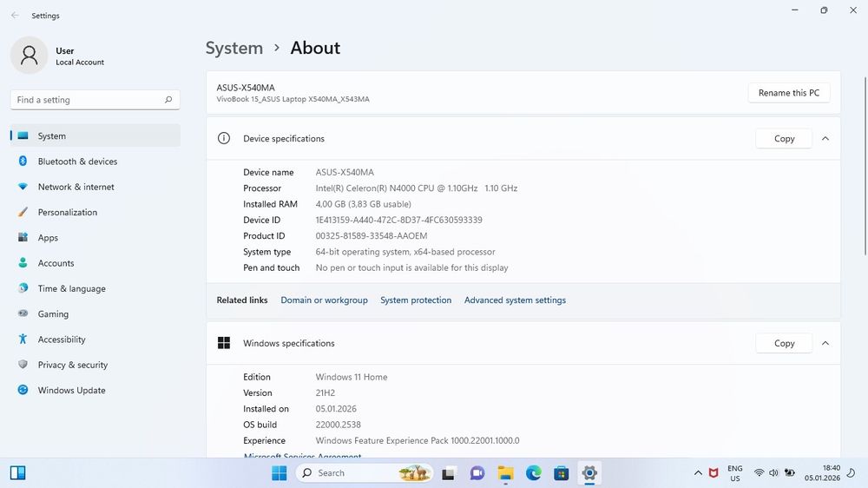Switch the ENG US input language
Image resolution: width=868 pixels, height=488 pixels.
pyautogui.click(x=735, y=473)
